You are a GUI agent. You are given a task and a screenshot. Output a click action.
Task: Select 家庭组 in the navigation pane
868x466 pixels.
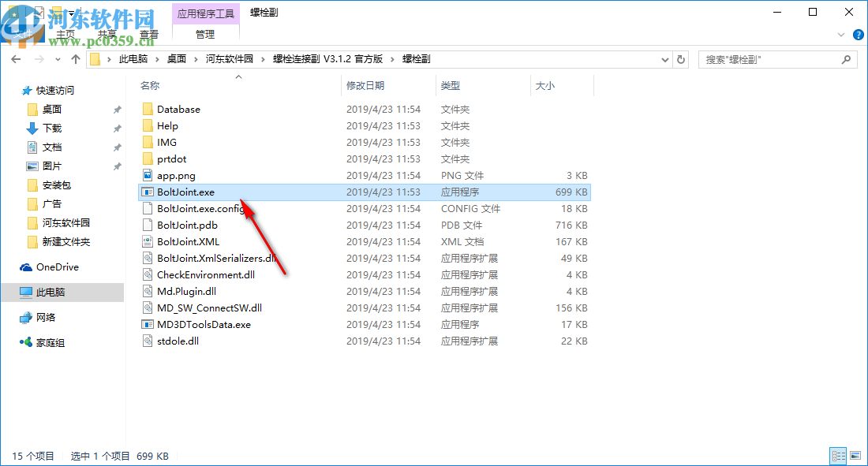50,343
